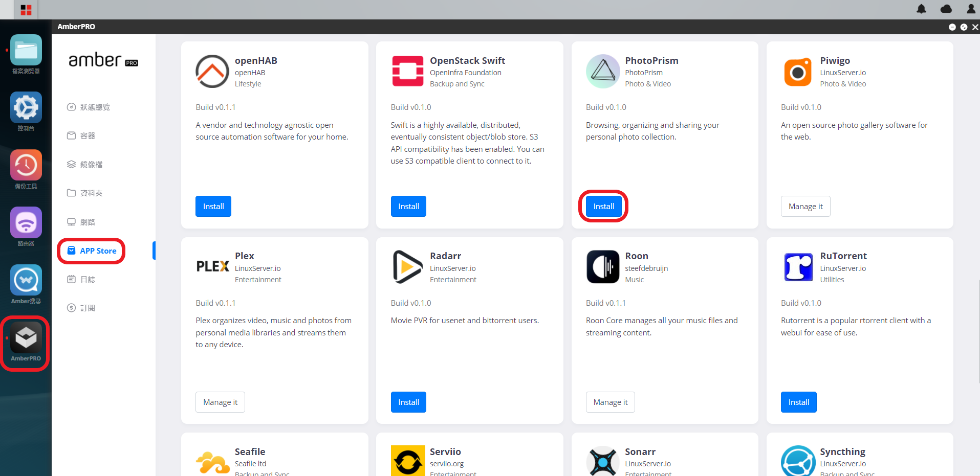Select the APP Store menu item
Screen dimensions: 980x476
(x=92, y=251)
